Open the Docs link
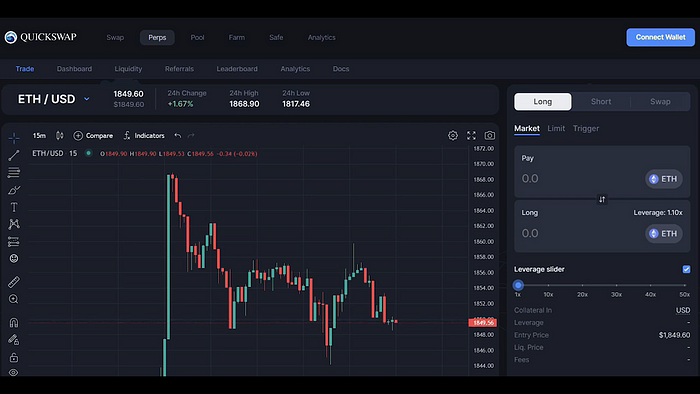 [341, 69]
